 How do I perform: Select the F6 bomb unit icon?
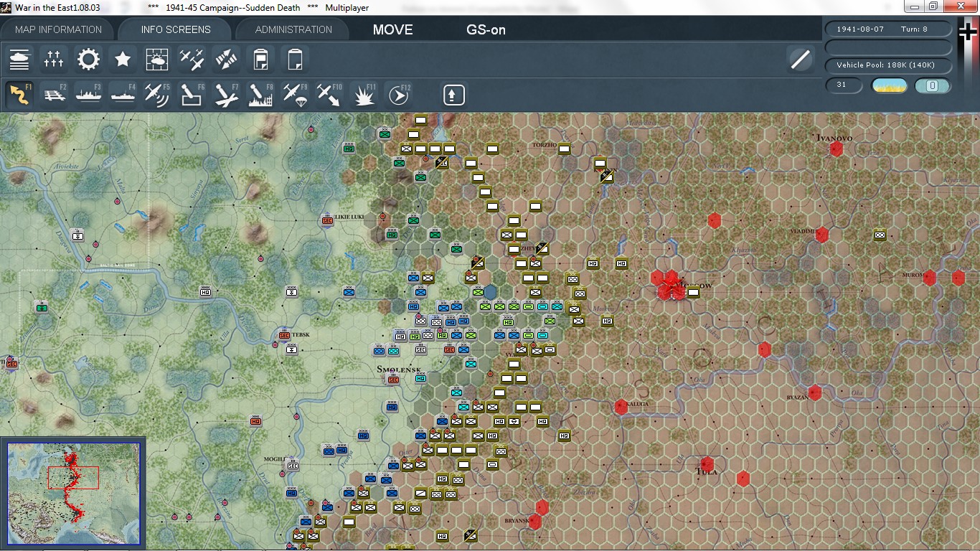pos(192,95)
